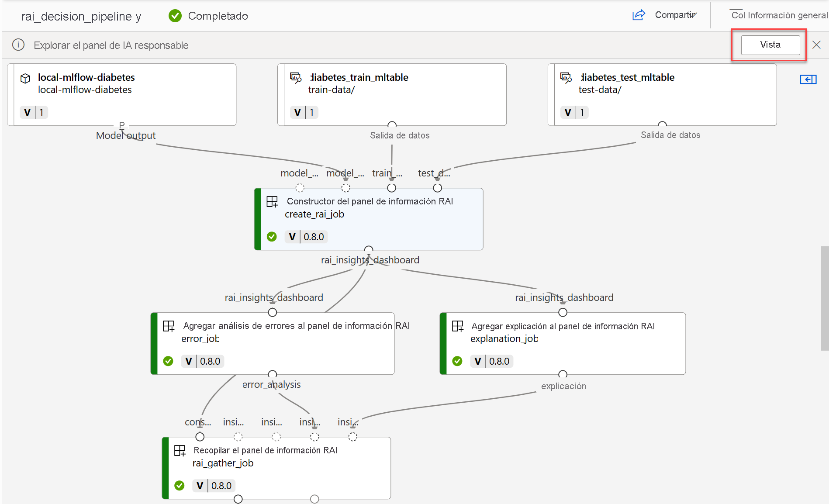829x504 pixels.
Task: Click the left output port of rai_gather_job
Action: (x=238, y=499)
